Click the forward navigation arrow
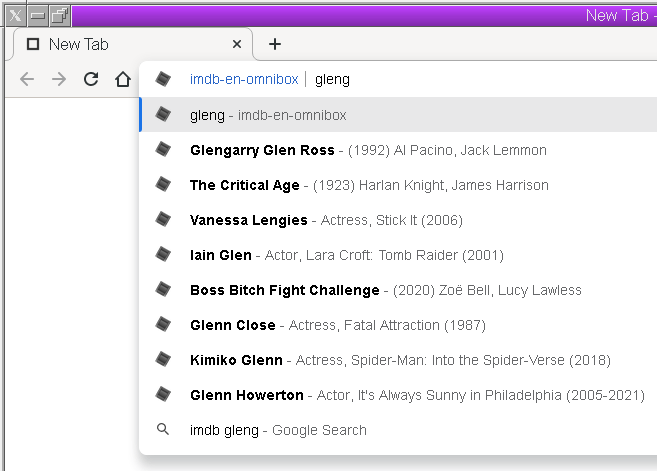 point(59,79)
